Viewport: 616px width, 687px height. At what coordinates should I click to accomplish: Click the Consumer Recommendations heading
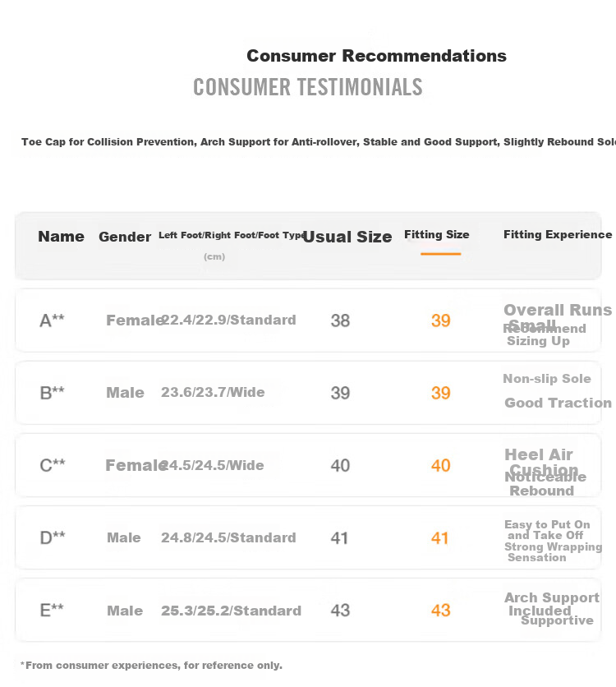[x=376, y=56]
